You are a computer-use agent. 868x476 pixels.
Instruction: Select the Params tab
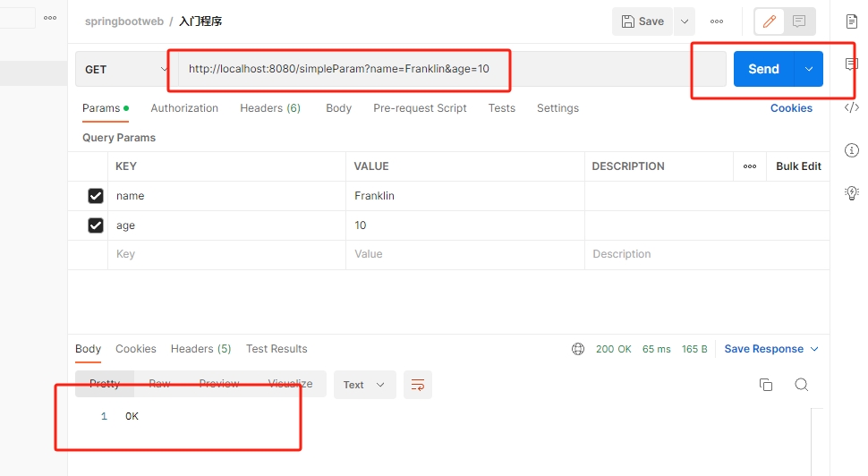[x=106, y=108]
